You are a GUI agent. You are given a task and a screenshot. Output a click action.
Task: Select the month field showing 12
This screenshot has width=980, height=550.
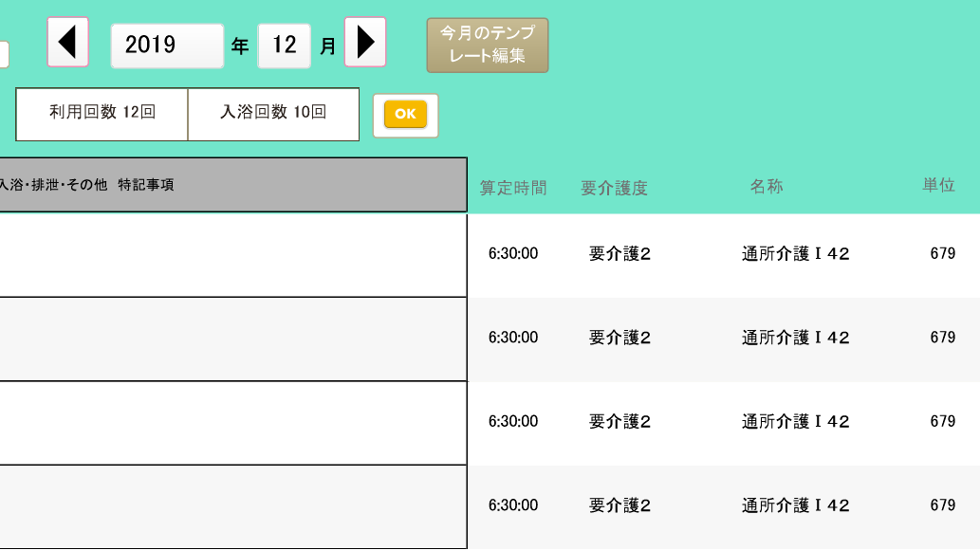point(285,46)
